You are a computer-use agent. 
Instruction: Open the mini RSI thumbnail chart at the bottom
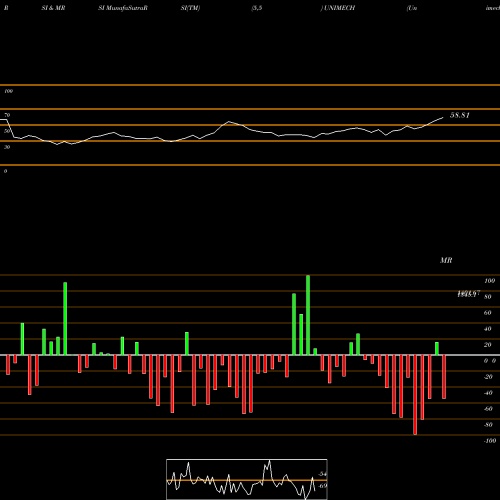247,479
